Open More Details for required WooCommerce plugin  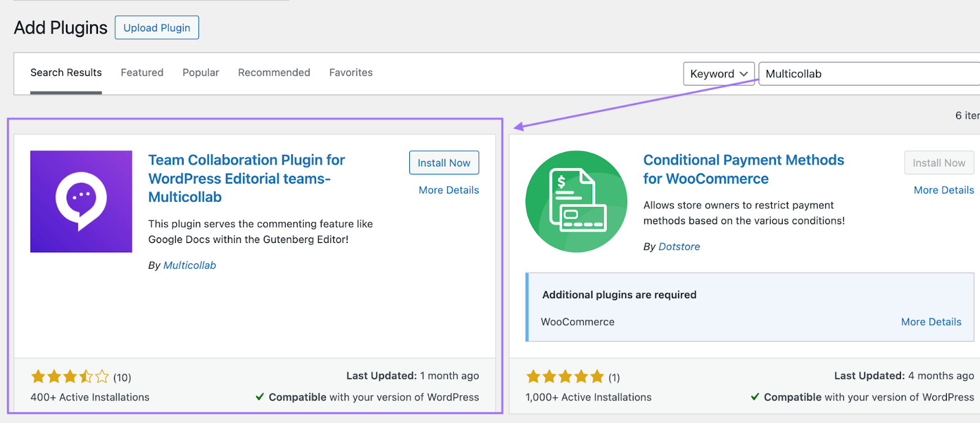pos(931,322)
